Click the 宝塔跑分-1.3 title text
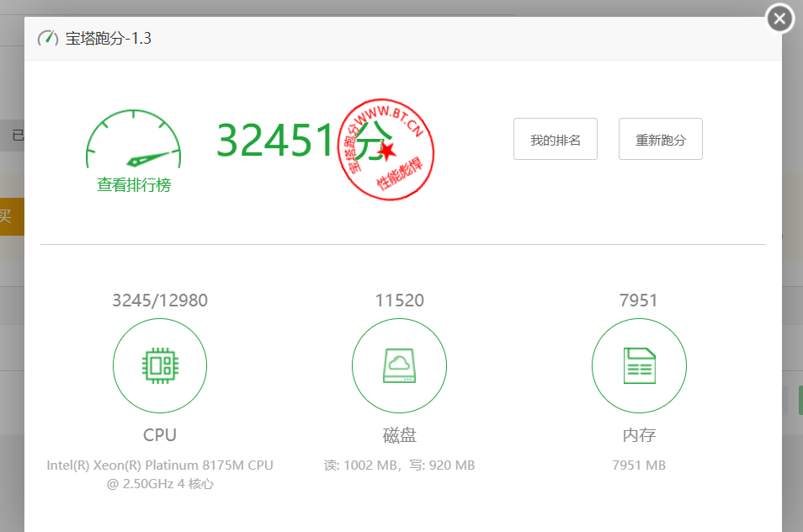Screen dimensions: 803x532 (108, 39)
